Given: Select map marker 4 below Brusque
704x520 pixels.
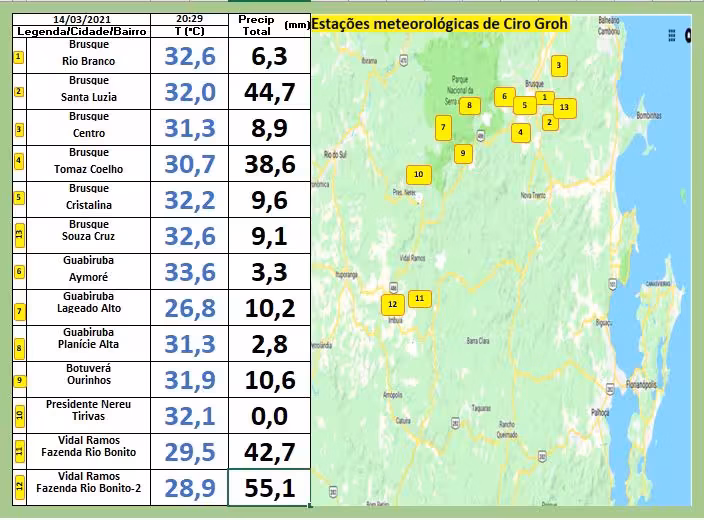Looking at the screenshot, I should point(519,132).
